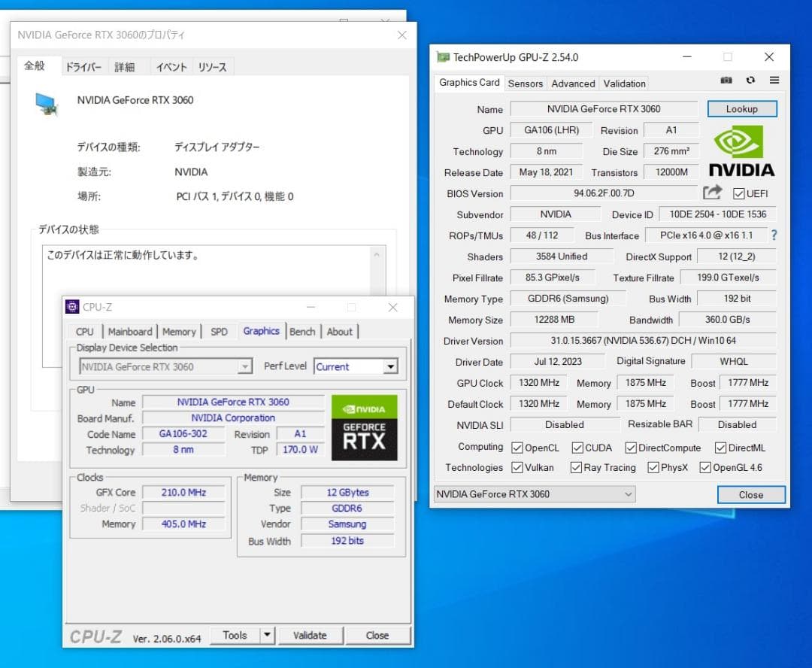Toggle the Ray Tracing checkbox
This screenshot has height=668, width=812.
tap(576, 467)
